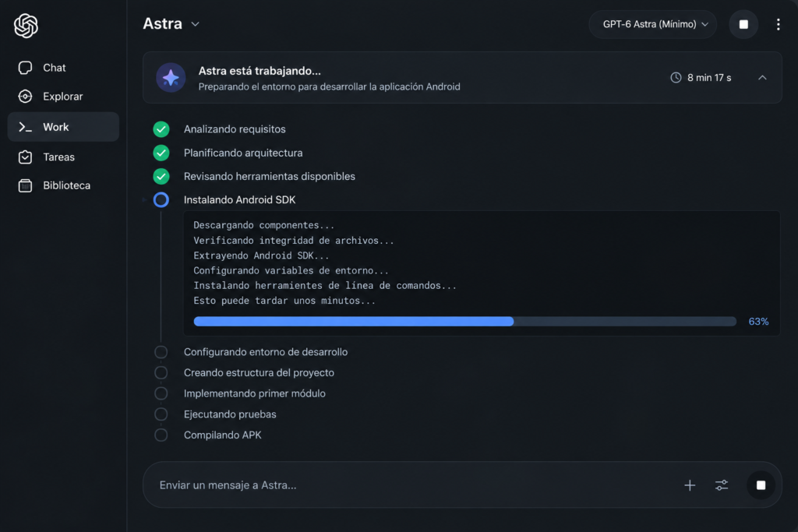The image size is (798, 532).
Task: Click the log line Configurando variables de entorno...
Action: pyautogui.click(x=291, y=270)
